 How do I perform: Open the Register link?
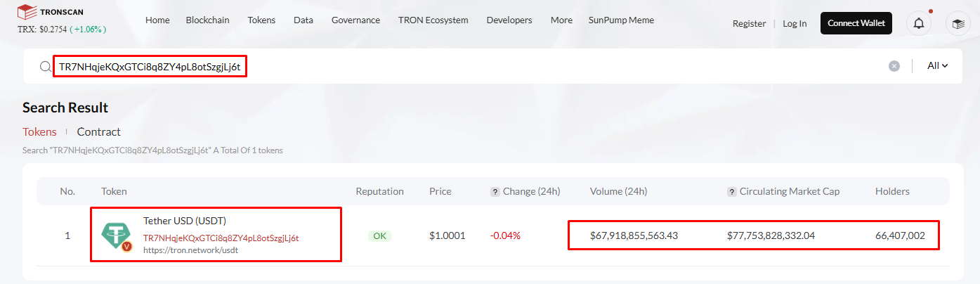point(749,23)
